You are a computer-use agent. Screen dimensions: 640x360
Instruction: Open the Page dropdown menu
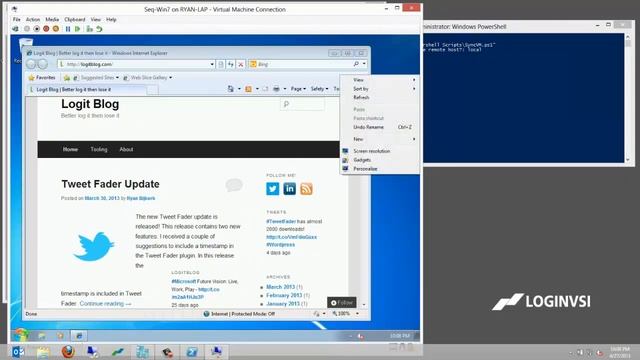pyautogui.click(x=298, y=89)
